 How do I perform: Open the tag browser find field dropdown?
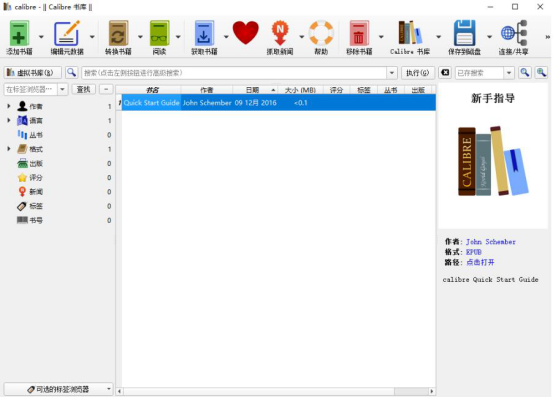62,89
